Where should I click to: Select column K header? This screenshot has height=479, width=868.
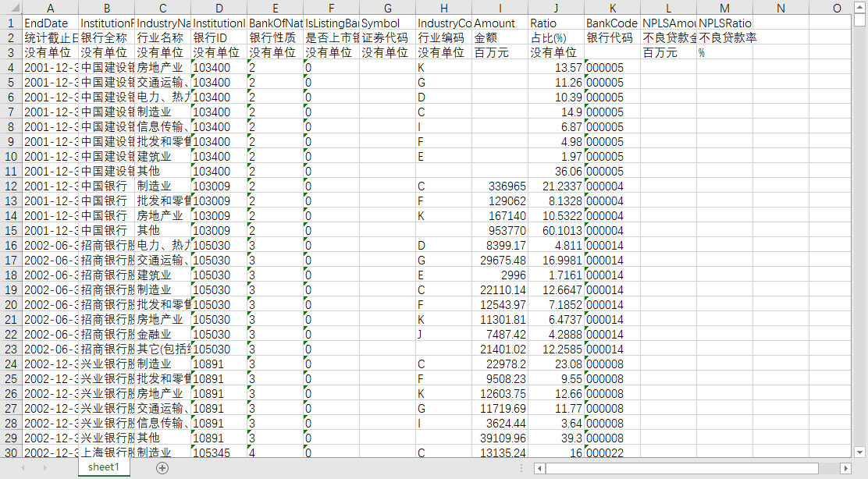click(x=612, y=9)
